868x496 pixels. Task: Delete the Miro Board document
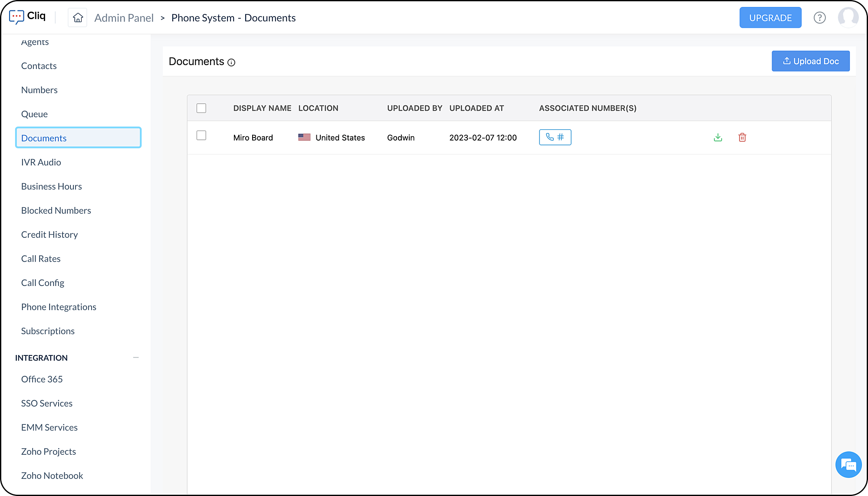[x=742, y=138]
